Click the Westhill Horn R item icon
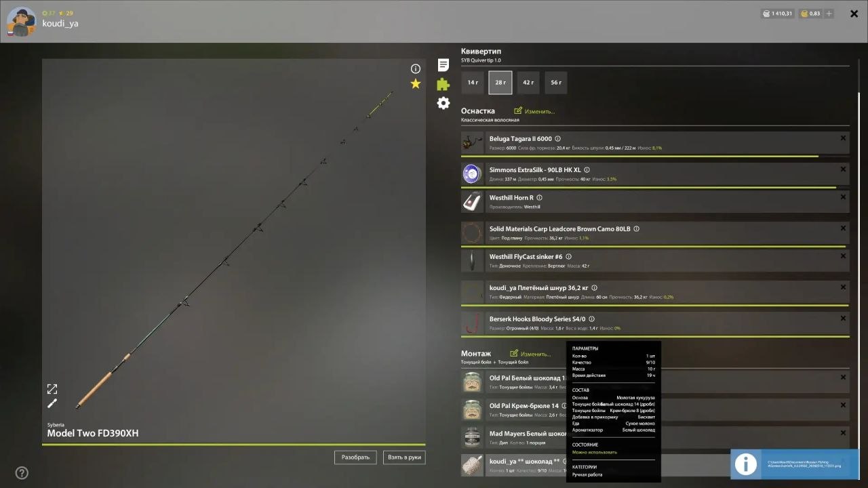 (472, 202)
